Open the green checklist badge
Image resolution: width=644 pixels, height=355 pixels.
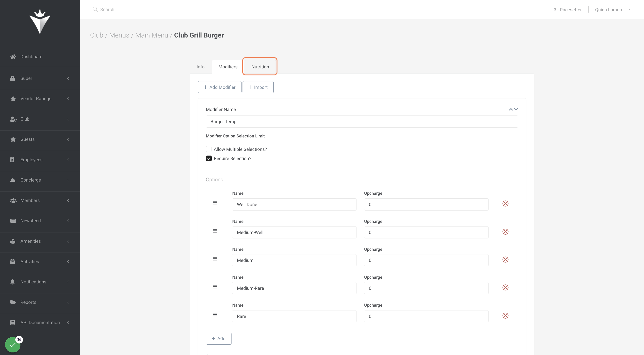[13, 345]
